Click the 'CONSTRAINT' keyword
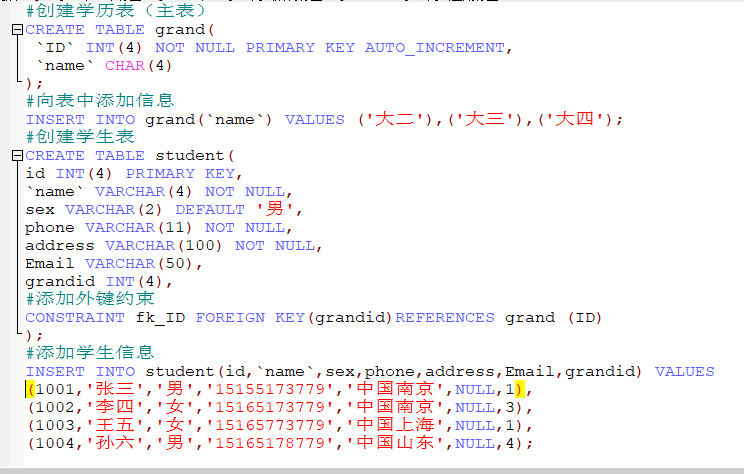 (75, 318)
